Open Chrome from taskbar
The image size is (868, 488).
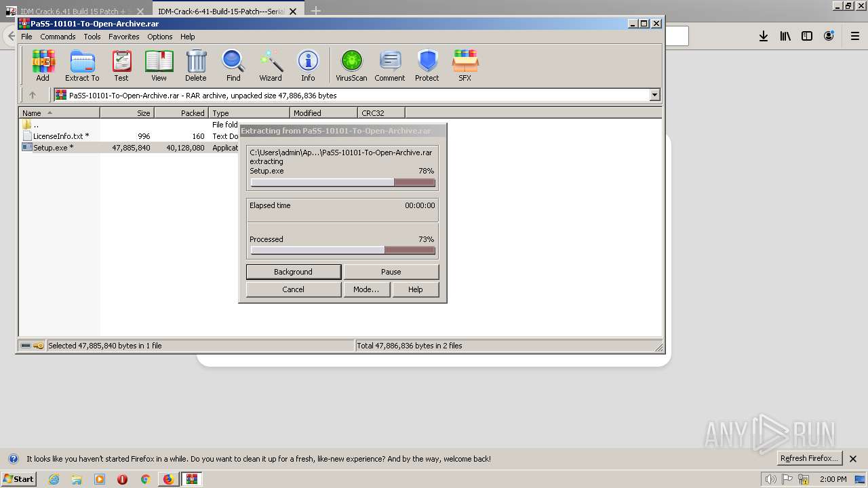145,479
